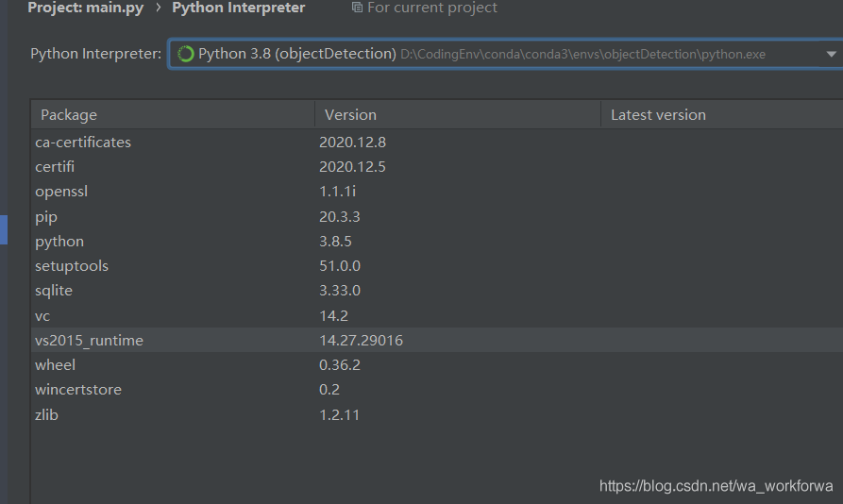Image resolution: width=843 pixels, height=504 pixels.
Task: Click the 'Python Interpreter' breadcrumb title
Action: [x=238, y=8]
